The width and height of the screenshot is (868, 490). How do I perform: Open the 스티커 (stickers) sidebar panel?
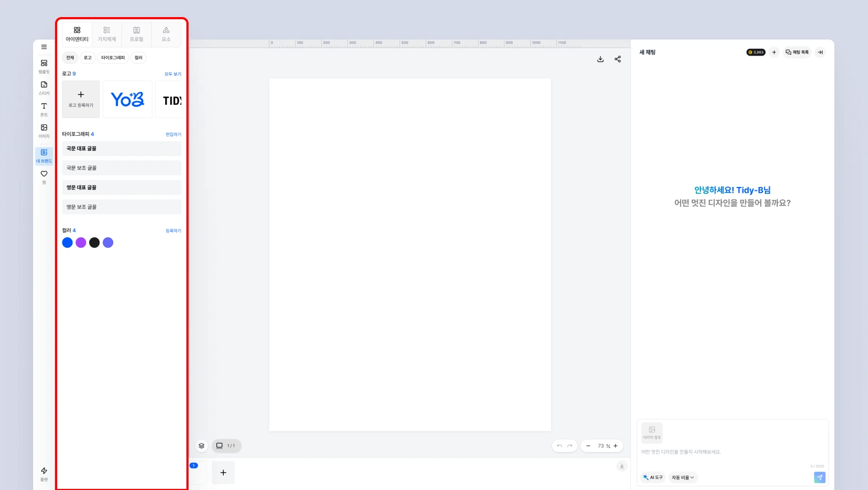pyautogui.click(x=44, y=88)
